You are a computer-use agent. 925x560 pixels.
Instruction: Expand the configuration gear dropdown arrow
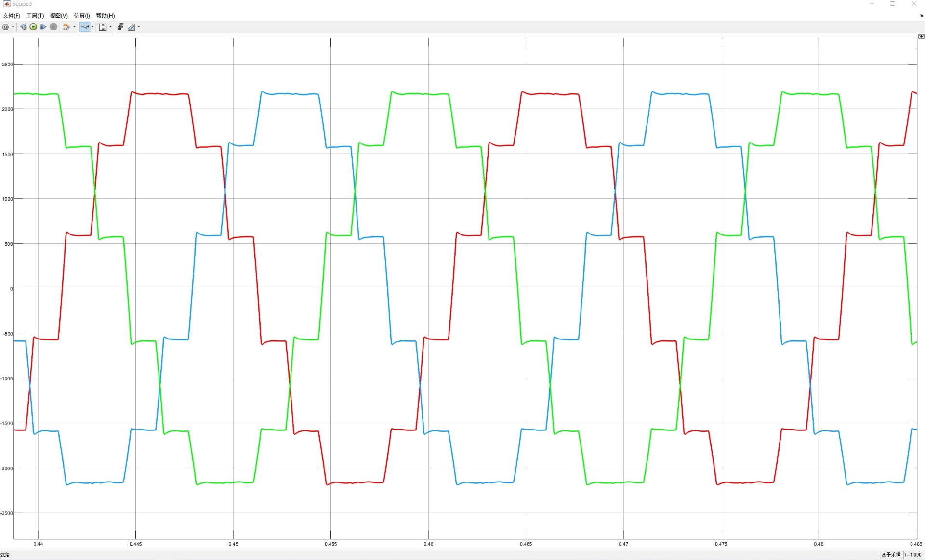tap(13, 27)
